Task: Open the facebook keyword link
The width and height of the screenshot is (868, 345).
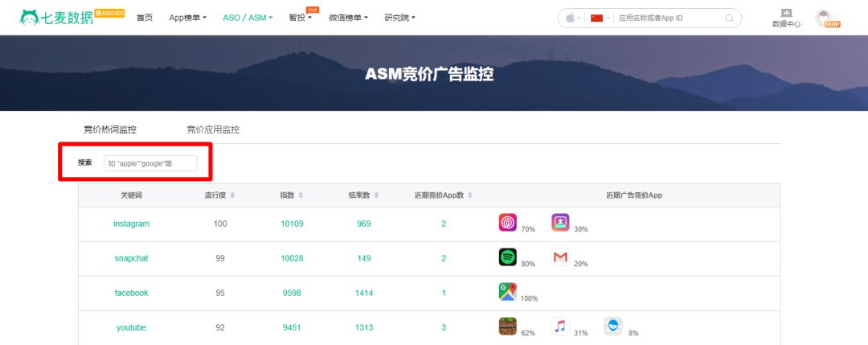Action: [131, 293]
